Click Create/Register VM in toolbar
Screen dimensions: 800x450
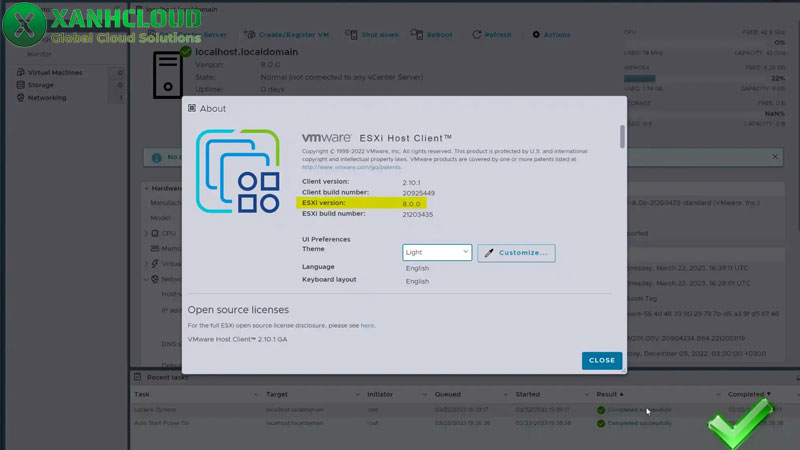(x=286, y=35)
